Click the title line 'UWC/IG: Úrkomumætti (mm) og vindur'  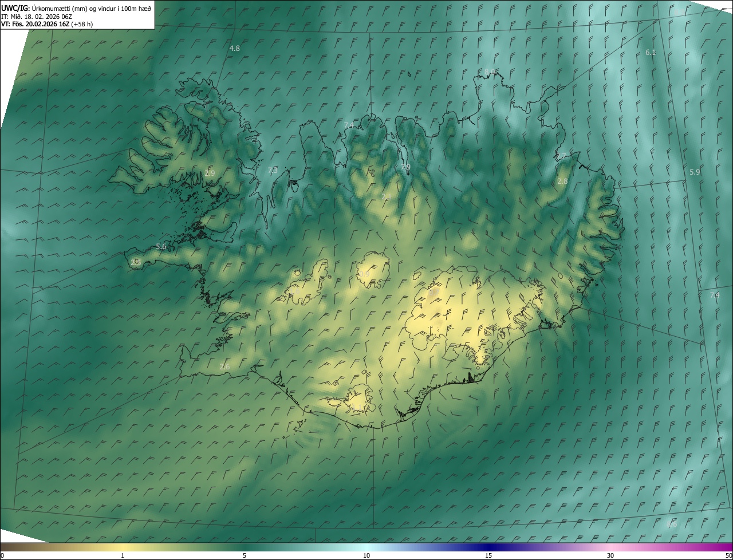click(x=76, y=8)
